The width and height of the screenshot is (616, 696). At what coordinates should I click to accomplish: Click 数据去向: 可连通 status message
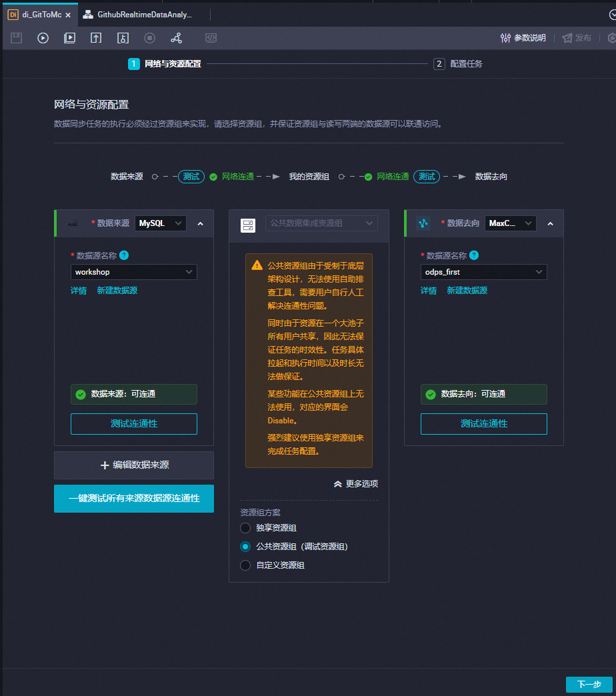tap(484, 394)
